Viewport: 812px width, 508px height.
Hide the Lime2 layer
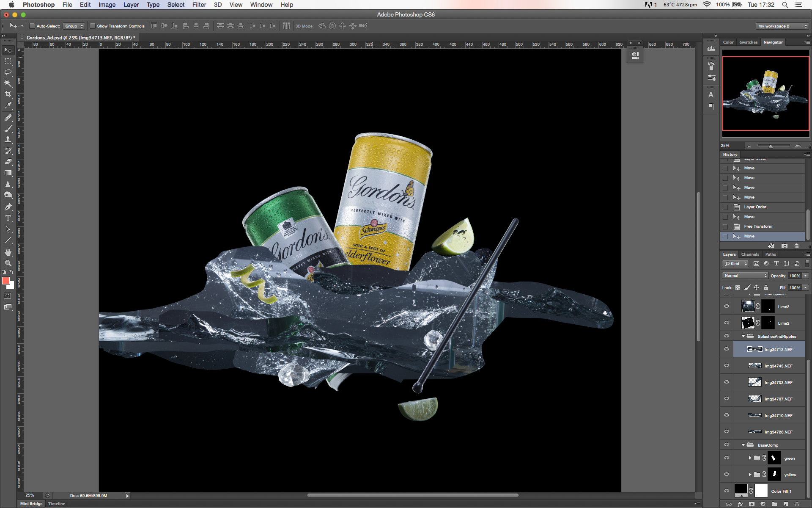tap(727, 323)
